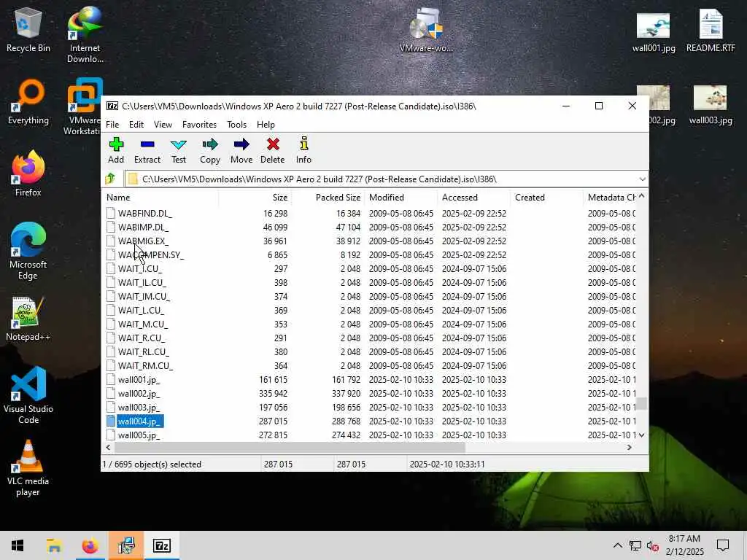This screenshot has height=560, width=747.
Task: Open Internet Download Manager desktop icon
Action: (x=85, y=35)
